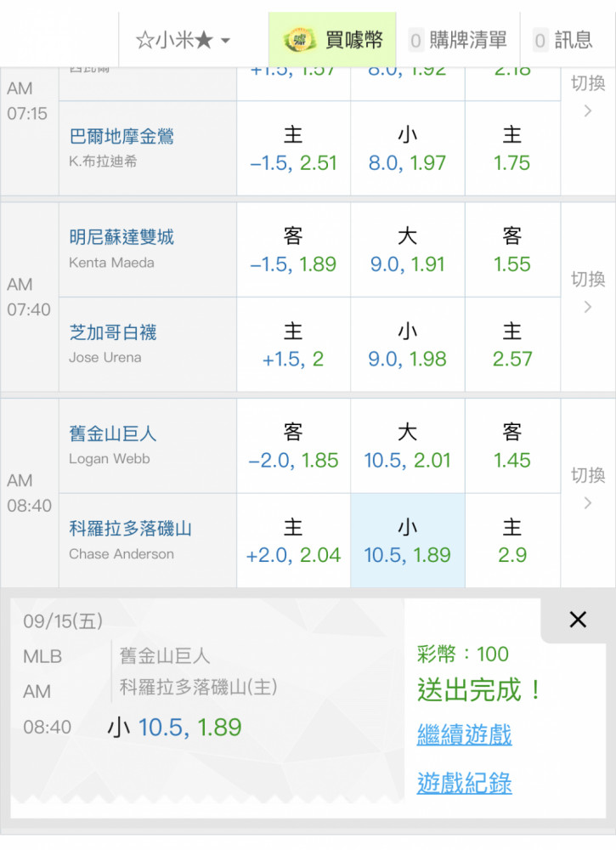This screenshot has height=850, width=616.
Task: Toggle the highlighted 小 10.5, 1.89 bet cell
Action: point(408,541)
